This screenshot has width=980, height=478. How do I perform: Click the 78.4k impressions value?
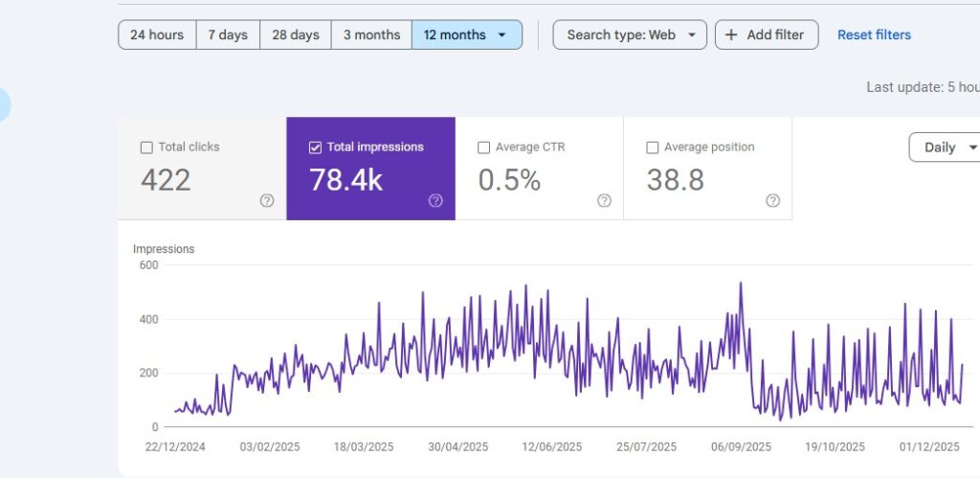(x=345, y=180)
